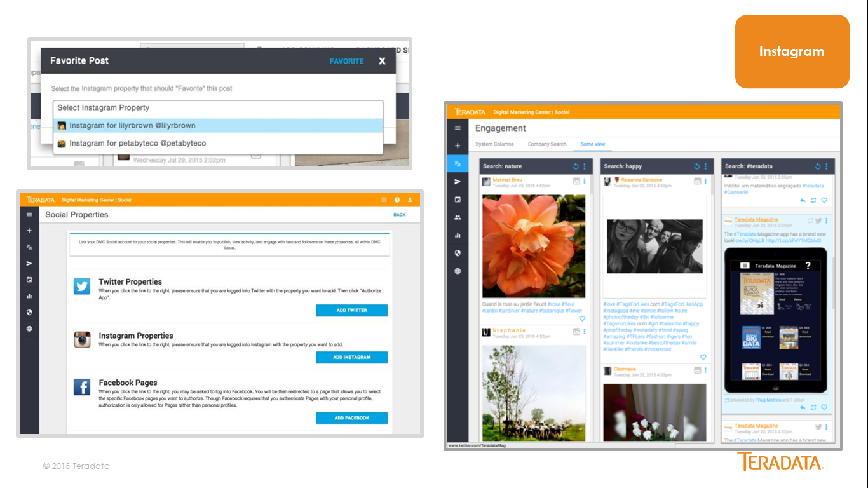Open first Teradata Magazine tweet options menu
Viewport: 868px width, 488px height.
coord(827,220)
